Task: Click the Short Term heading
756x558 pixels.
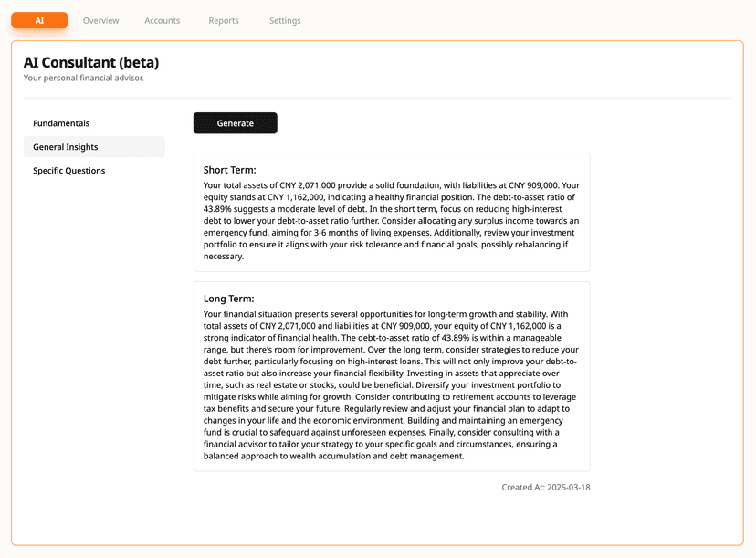Action: tap(230, 170)
